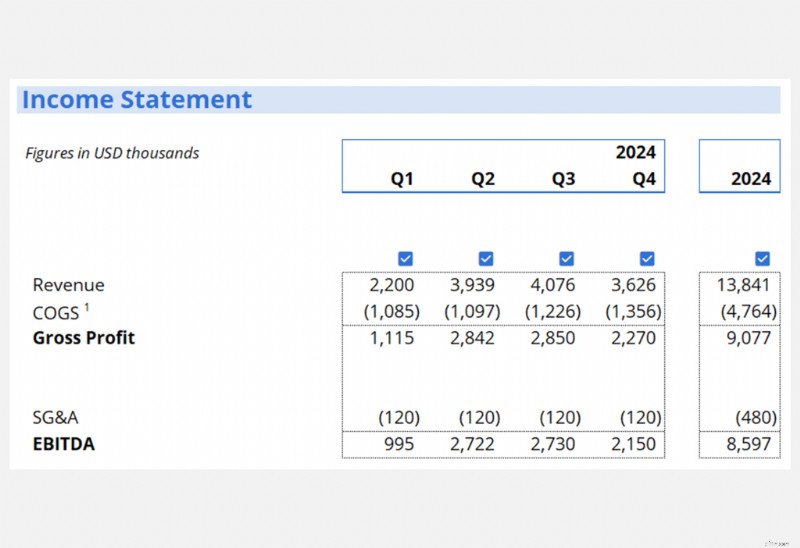800x548 pixels.
Task: Select the Q1 column header
Action: (x=402, y=179)
